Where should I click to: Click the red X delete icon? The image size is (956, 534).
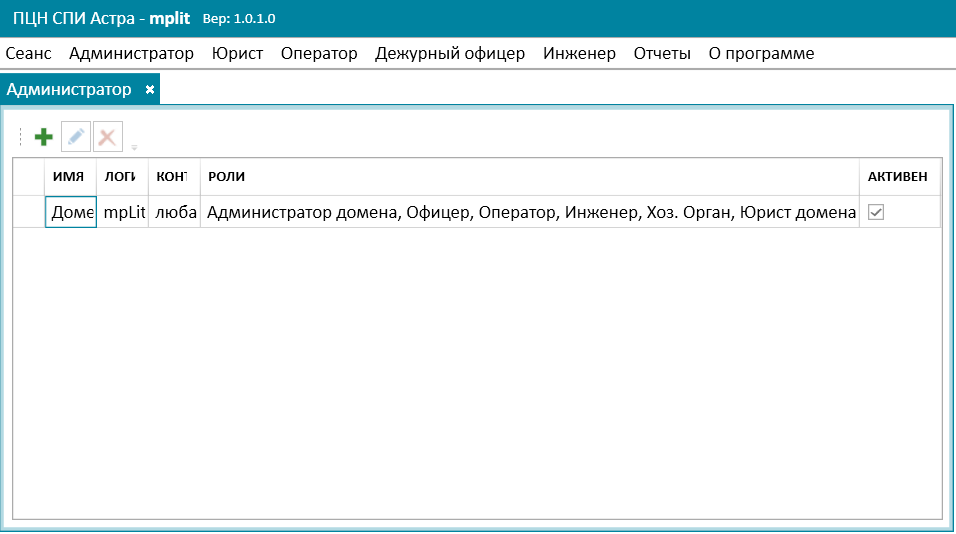[107, 137]
